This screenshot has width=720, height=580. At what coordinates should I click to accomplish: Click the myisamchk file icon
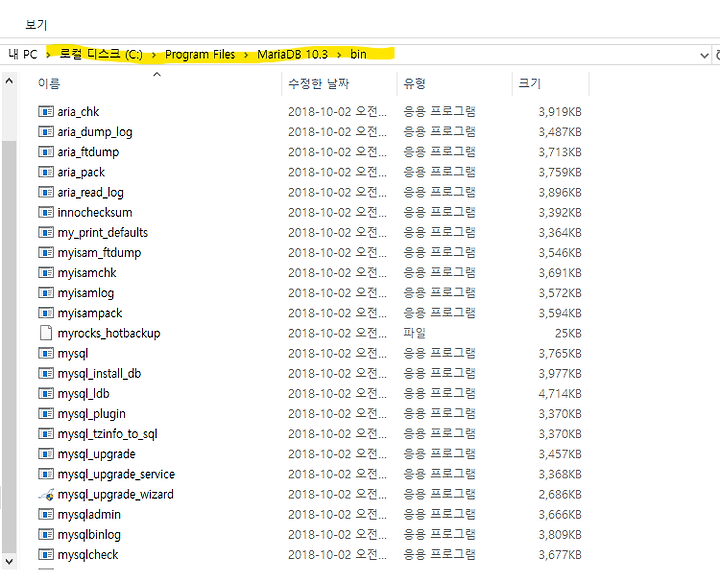46,273
